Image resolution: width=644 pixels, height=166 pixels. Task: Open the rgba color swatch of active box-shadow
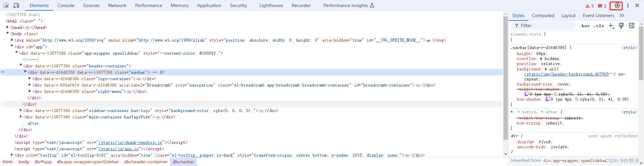tap(577, 99)
